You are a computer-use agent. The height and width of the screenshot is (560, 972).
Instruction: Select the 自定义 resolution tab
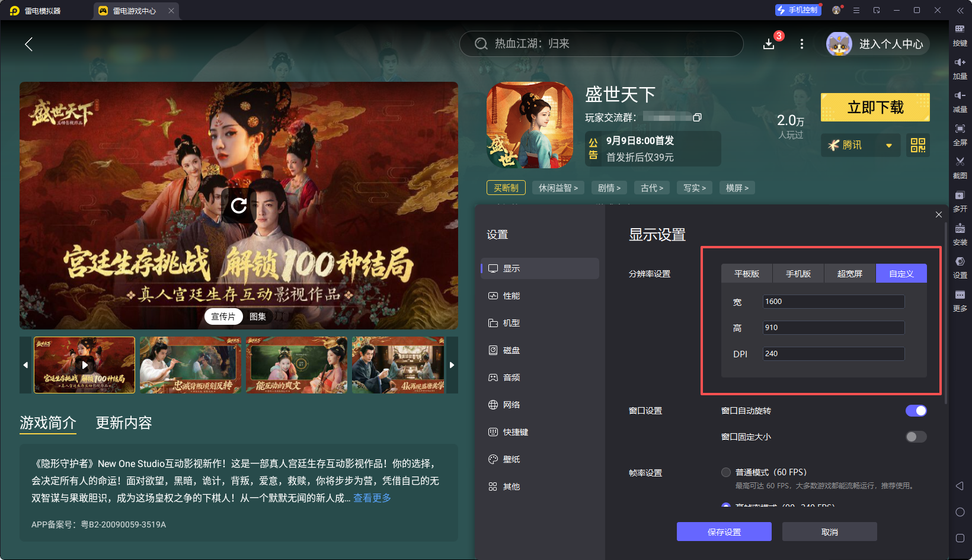coord(901,274)
